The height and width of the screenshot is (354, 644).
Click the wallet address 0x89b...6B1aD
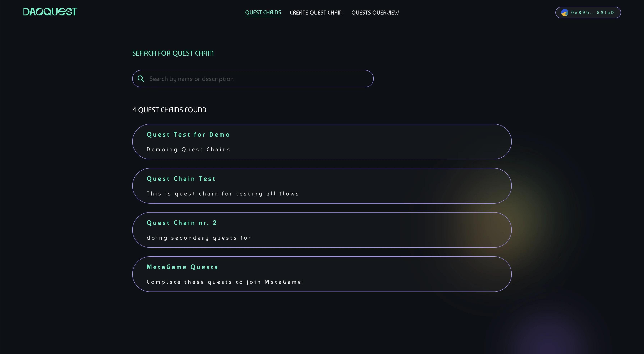592,13
